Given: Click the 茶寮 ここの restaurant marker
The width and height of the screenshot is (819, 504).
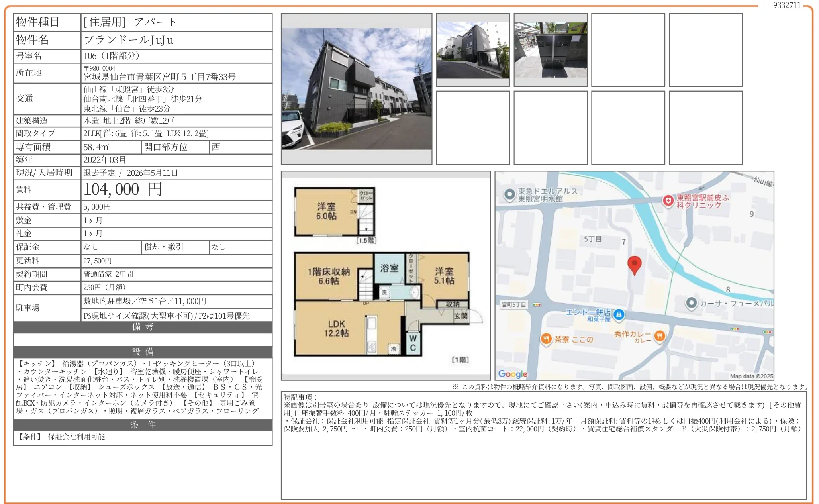Looking at the screenshot, I should coord(546,339).
